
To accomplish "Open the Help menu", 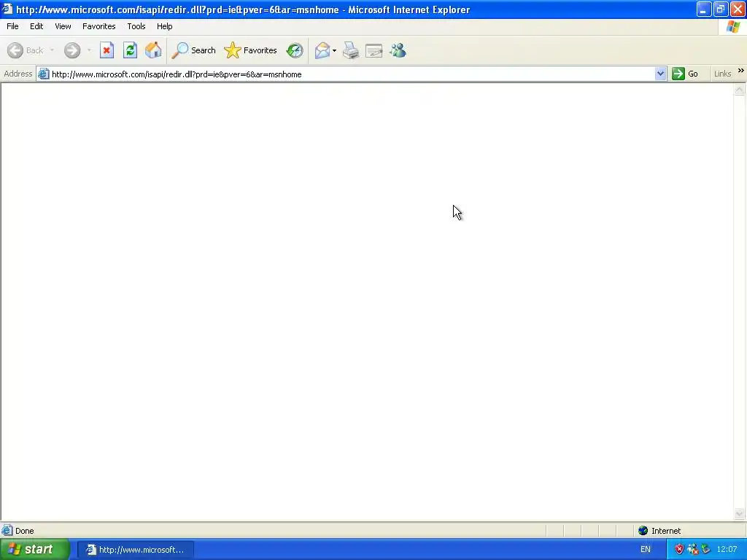I will click(164, 26).
